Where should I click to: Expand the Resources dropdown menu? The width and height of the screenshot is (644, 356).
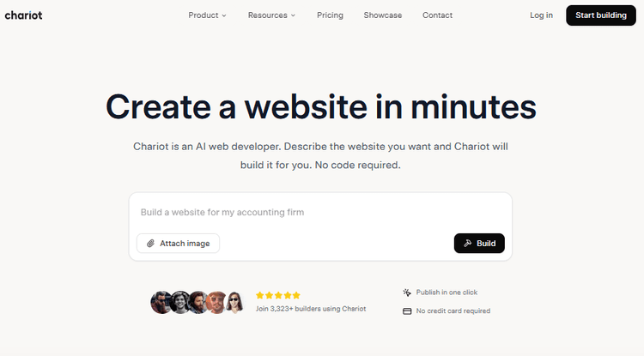point(271,15)
